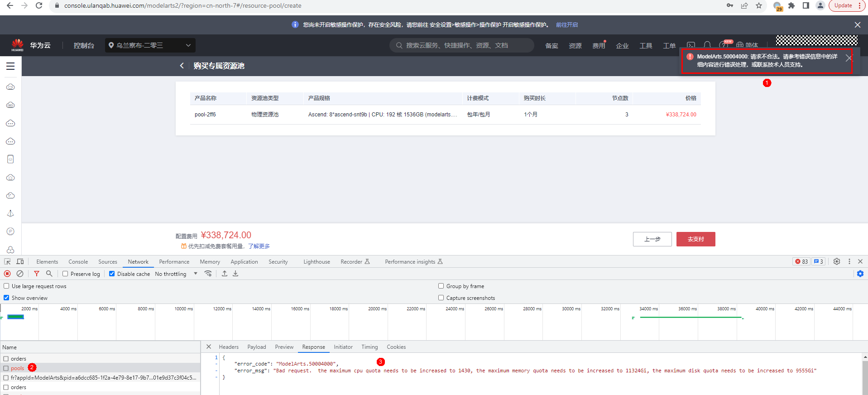Uncheck the Show overview checkbox

pyautogui.click(x=6, y=298)
